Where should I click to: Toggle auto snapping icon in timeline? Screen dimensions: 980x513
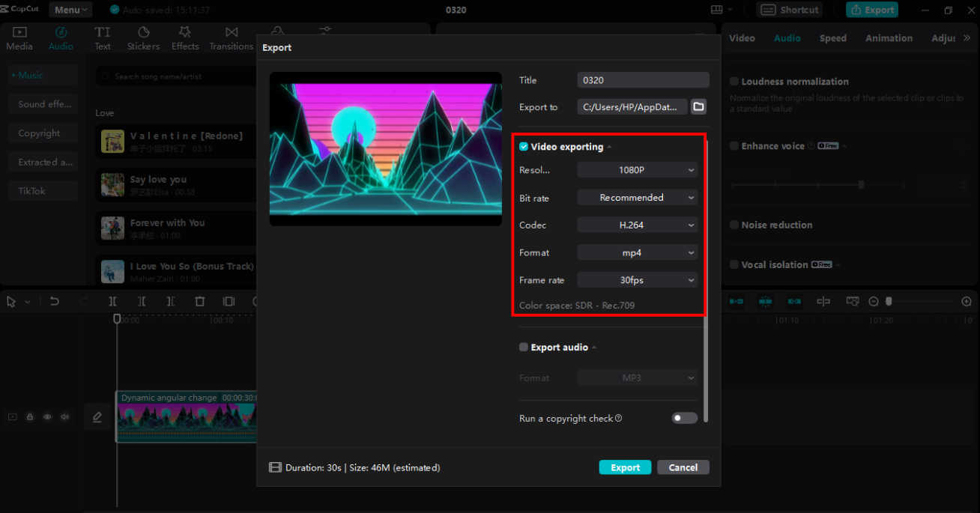click(x=765, y=301)
